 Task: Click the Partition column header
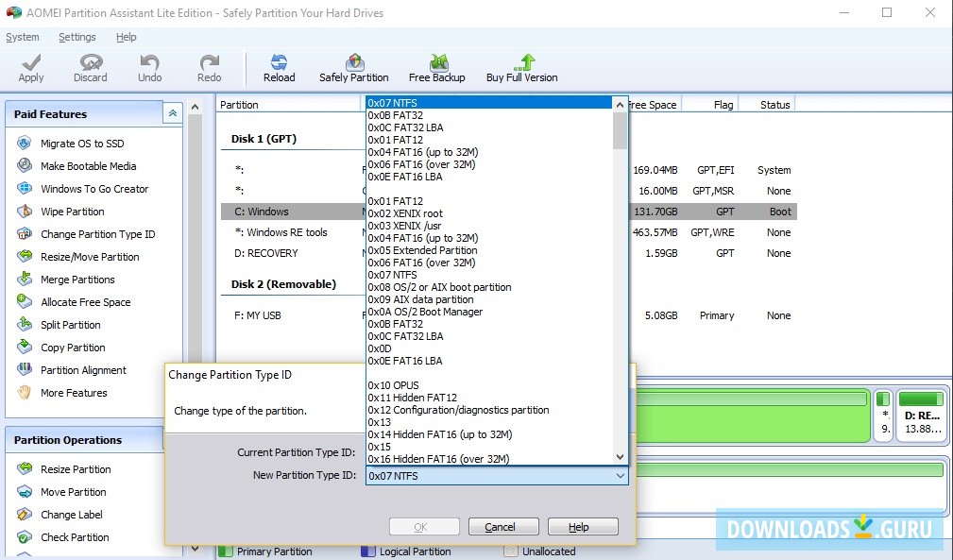click(289, 105)
